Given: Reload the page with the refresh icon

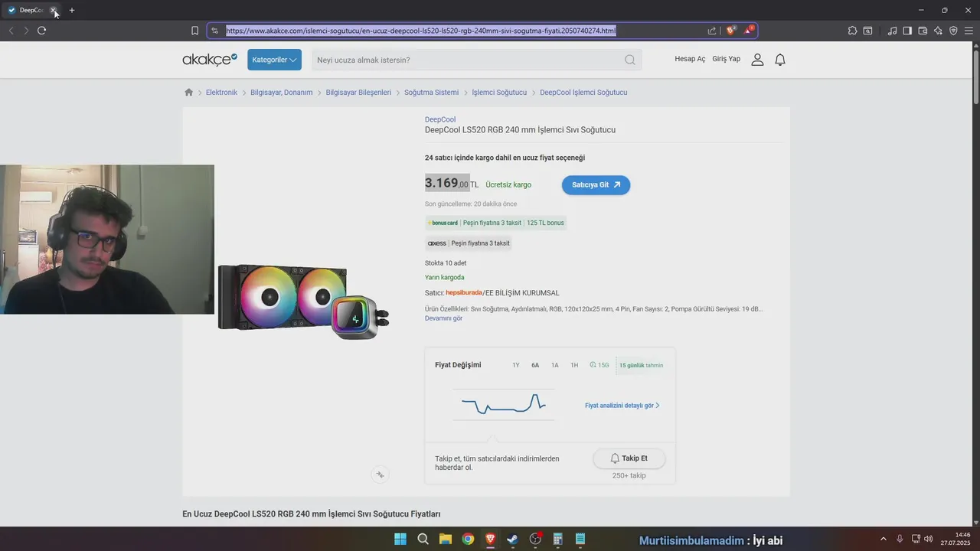Looking at the screenshot, I should pyautogui.click(x=41, y=31).
